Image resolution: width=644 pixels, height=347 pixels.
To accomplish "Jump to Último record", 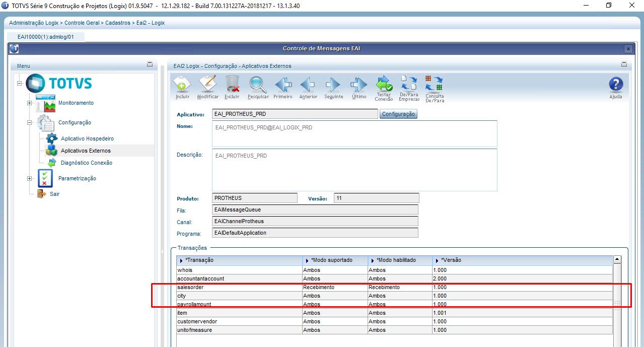I will tap(359, 87).
